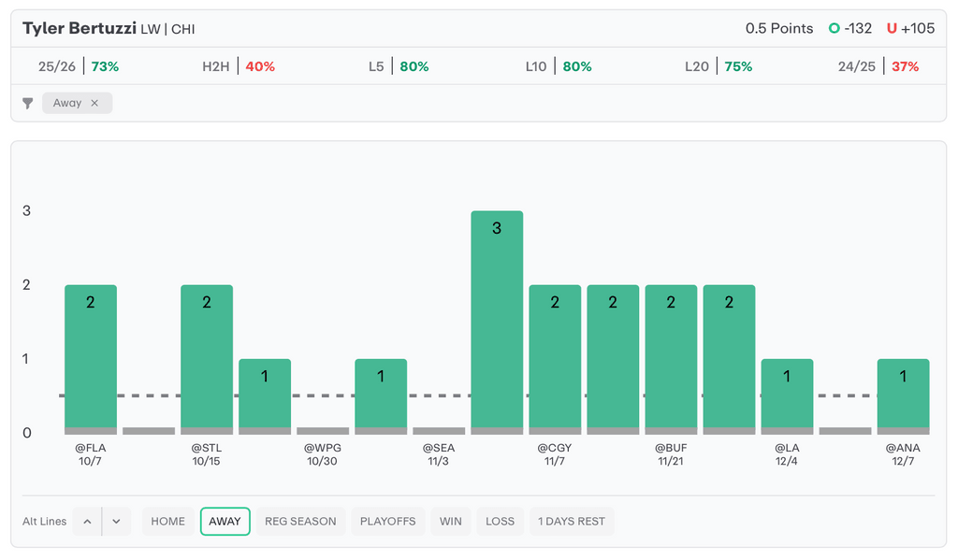Increase alt line with up chevron
958x560 pixels.
point(87,522)
